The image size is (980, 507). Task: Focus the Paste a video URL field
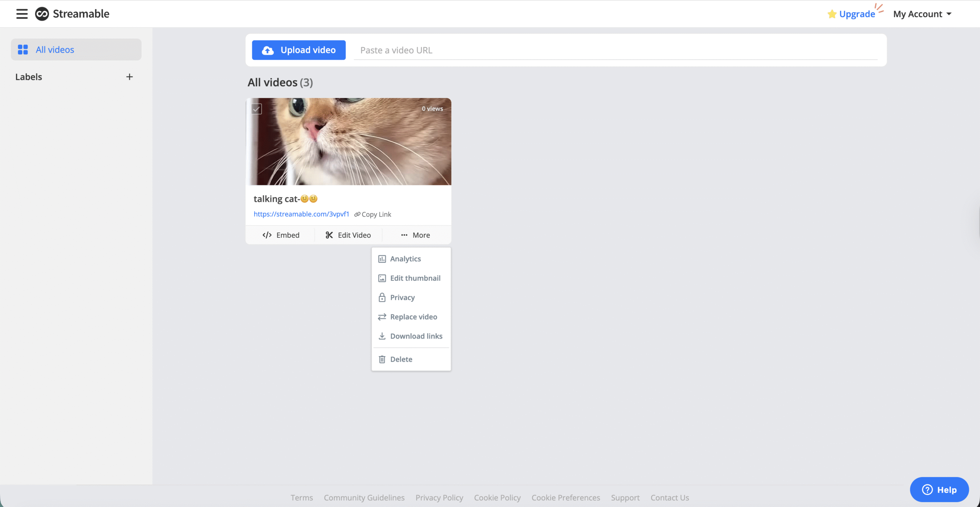(615, 50)
